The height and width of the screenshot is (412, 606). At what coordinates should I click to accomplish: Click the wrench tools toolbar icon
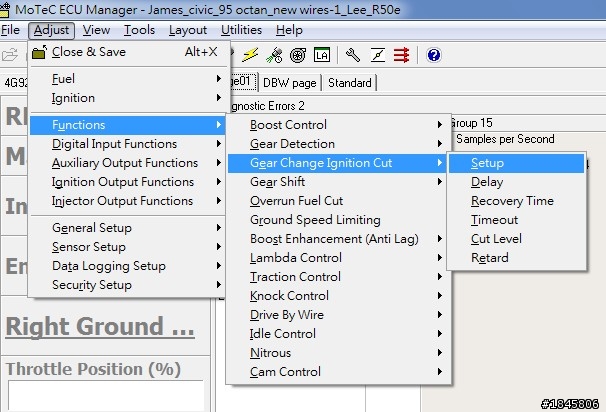click(353, 55)
